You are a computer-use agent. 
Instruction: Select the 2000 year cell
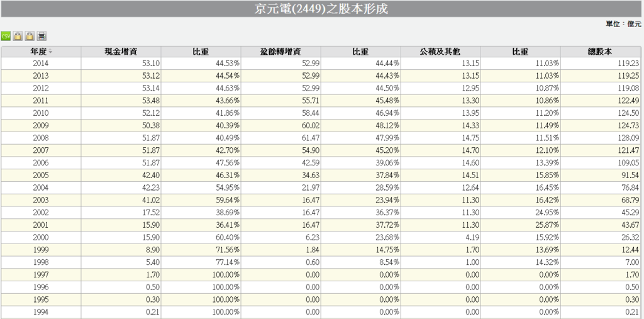41,237
